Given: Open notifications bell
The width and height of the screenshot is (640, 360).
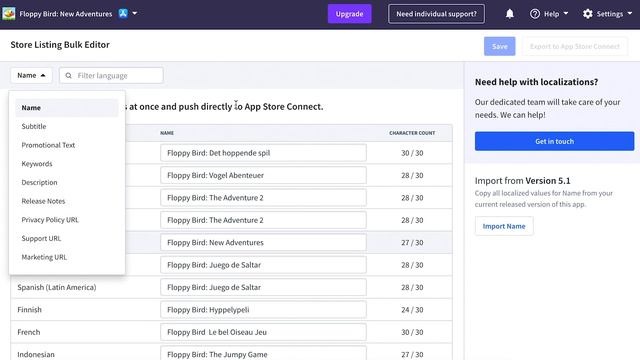Looking at the screenshot, I should coord(509,14).
